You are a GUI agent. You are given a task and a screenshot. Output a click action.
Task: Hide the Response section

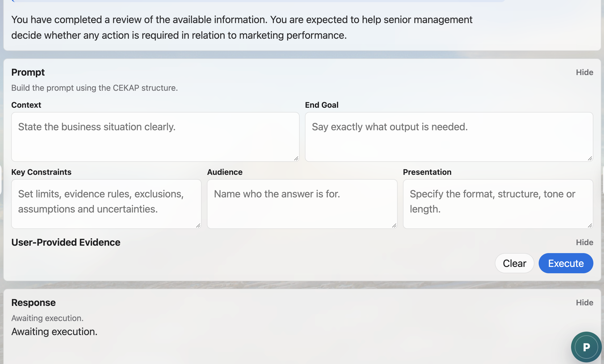(x=584, y=303)
